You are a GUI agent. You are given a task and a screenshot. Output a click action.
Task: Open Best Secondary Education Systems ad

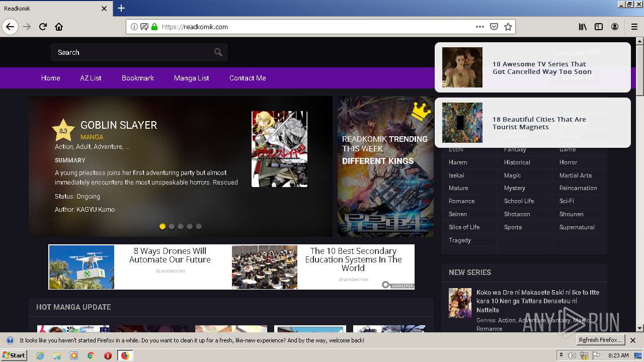[323, 267]
